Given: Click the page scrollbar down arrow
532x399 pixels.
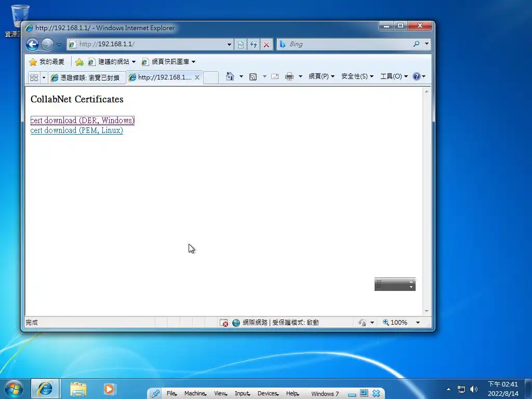Looking at the screenshot, I should [x=427, y=311].
